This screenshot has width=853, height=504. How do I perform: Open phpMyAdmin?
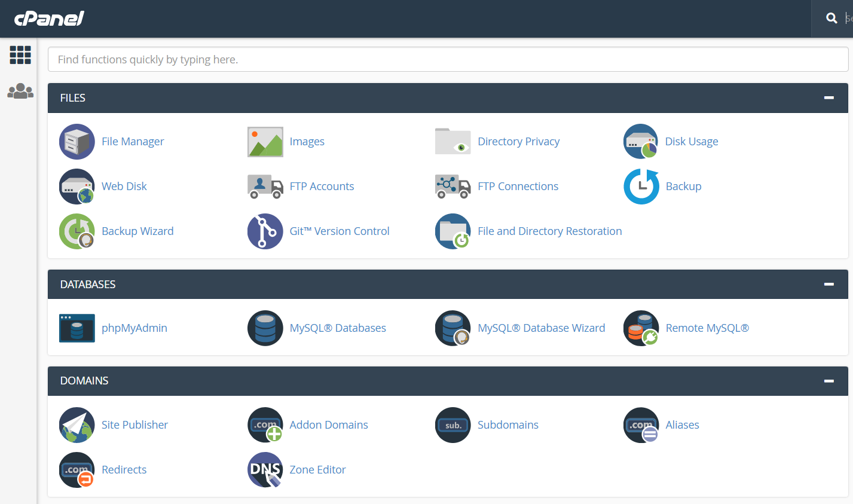(134, 328)
